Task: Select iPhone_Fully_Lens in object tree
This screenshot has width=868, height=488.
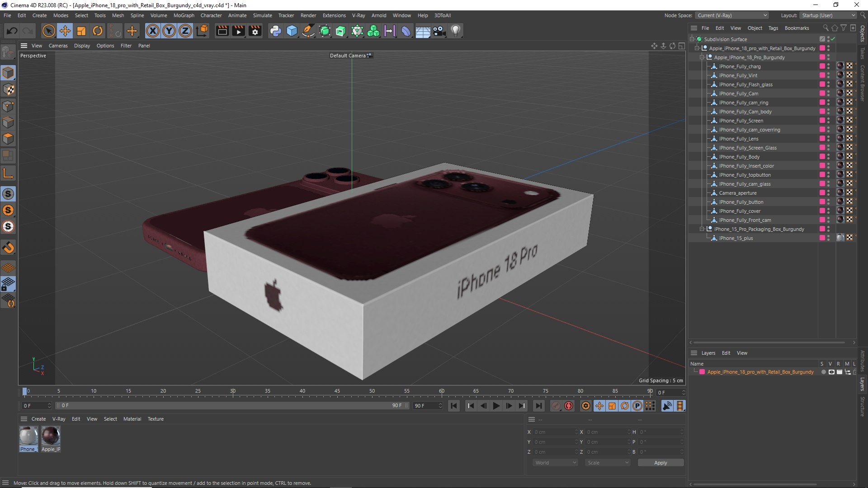Action: (739, 139)
